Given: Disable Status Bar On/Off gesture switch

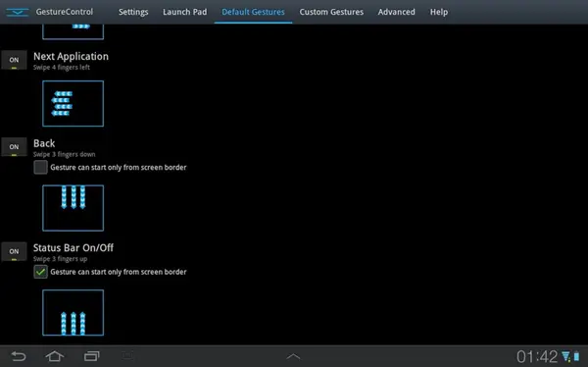Looking at the screenshot, I should click(x=14, y=251).
